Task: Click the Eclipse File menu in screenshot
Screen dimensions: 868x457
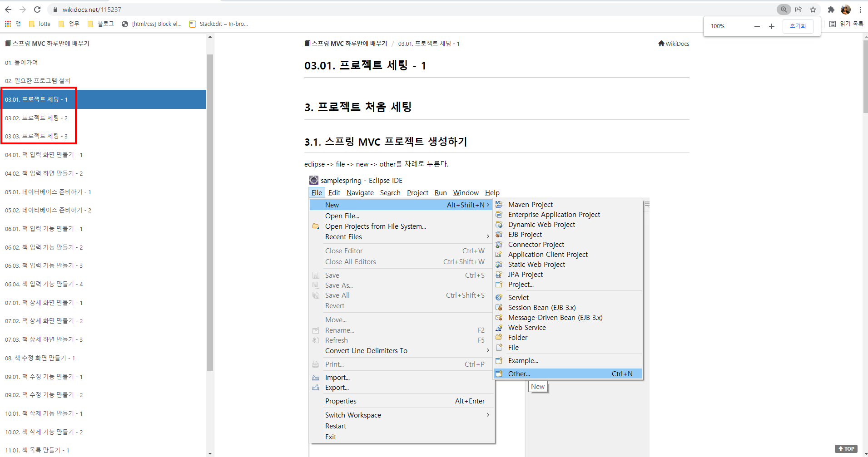Action: pos(317,193)
